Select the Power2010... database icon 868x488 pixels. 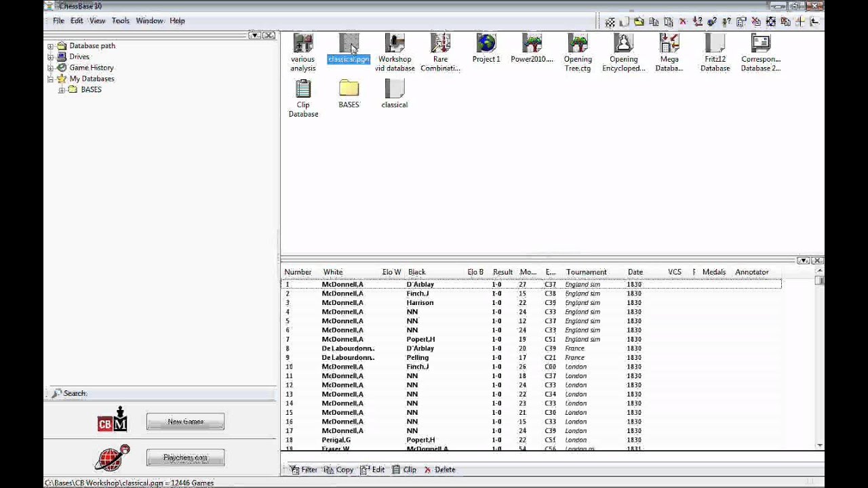(532, 49)
